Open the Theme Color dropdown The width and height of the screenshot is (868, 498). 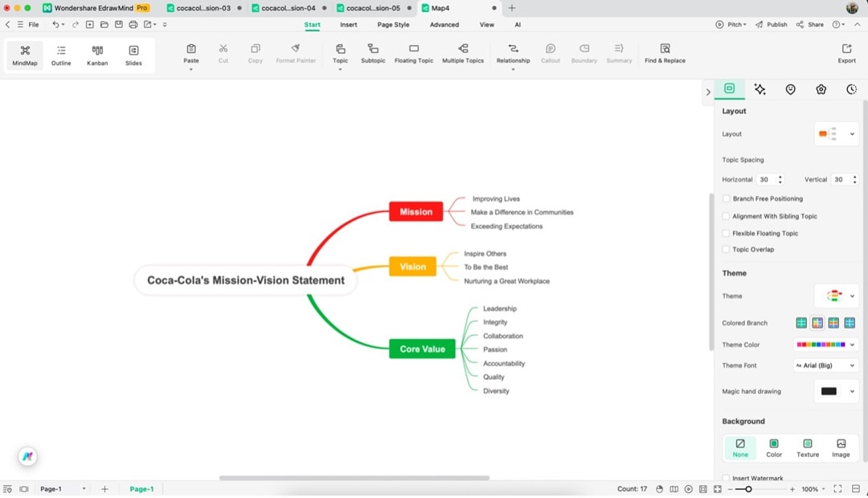pyautogui.click(x=825, y=345)
